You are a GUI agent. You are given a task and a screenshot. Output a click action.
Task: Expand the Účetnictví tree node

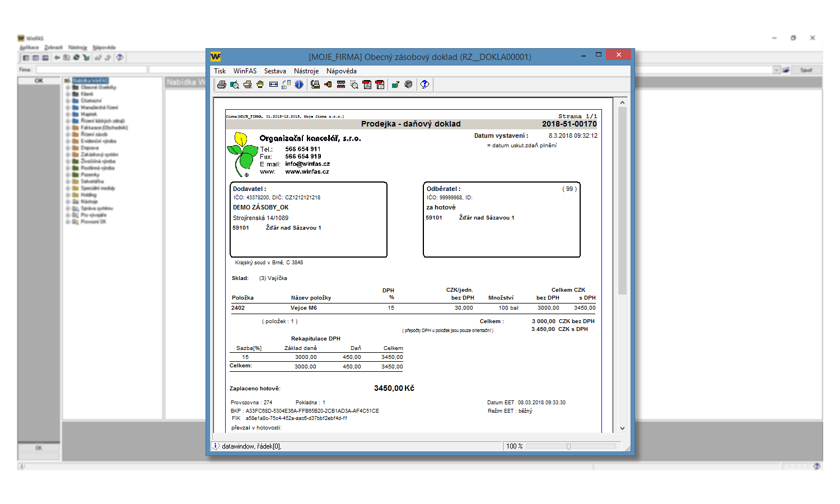coord(68,101)
